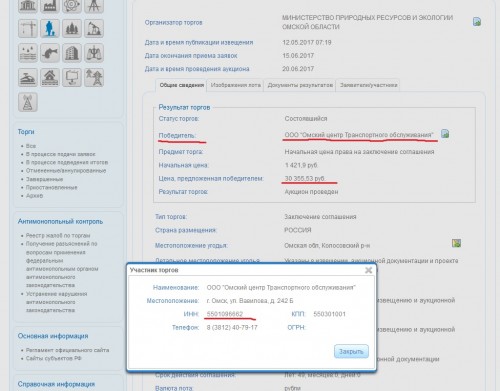Screen dimensions: 500x391
Task: Open Сайты субъектов РФ link
Action: [53, 358]
